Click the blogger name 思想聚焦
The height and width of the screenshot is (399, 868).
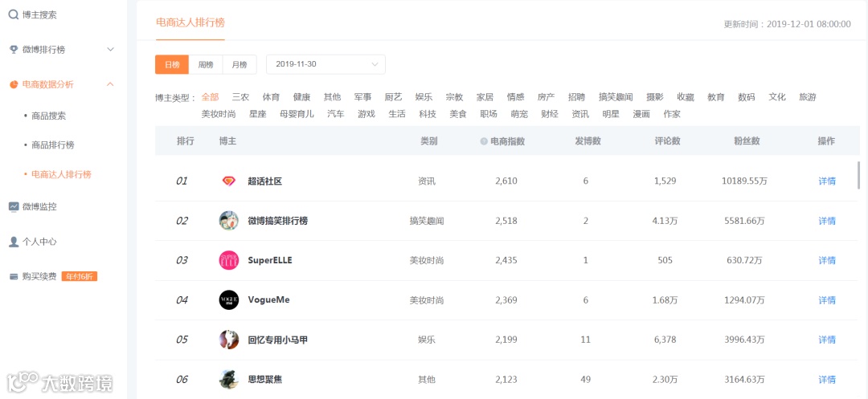[265, 380]
